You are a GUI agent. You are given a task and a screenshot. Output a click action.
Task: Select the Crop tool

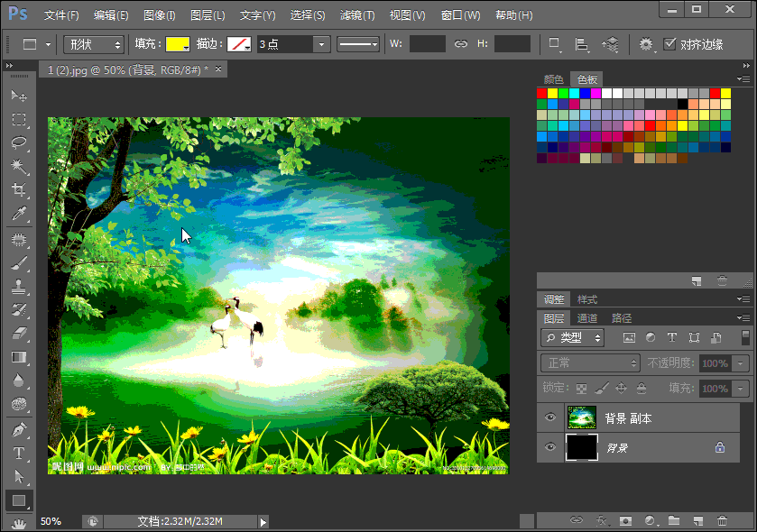pos(19,190)
